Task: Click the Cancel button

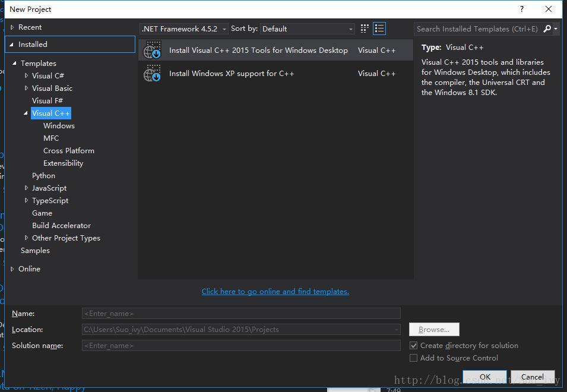Action: (533, 377)
